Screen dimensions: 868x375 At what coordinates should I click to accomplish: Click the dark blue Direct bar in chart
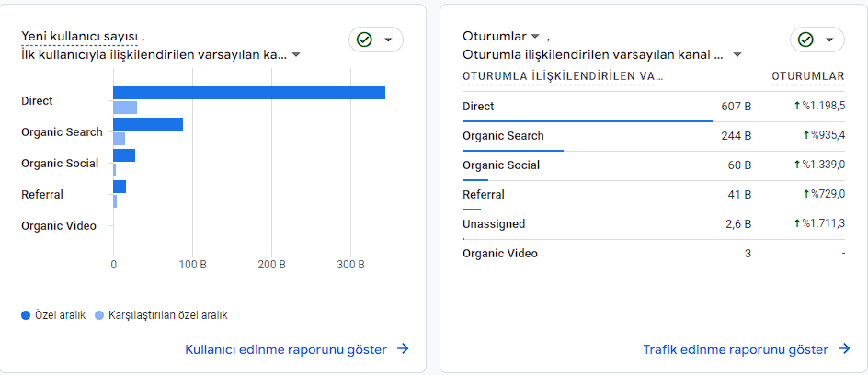tap(248, 93)
